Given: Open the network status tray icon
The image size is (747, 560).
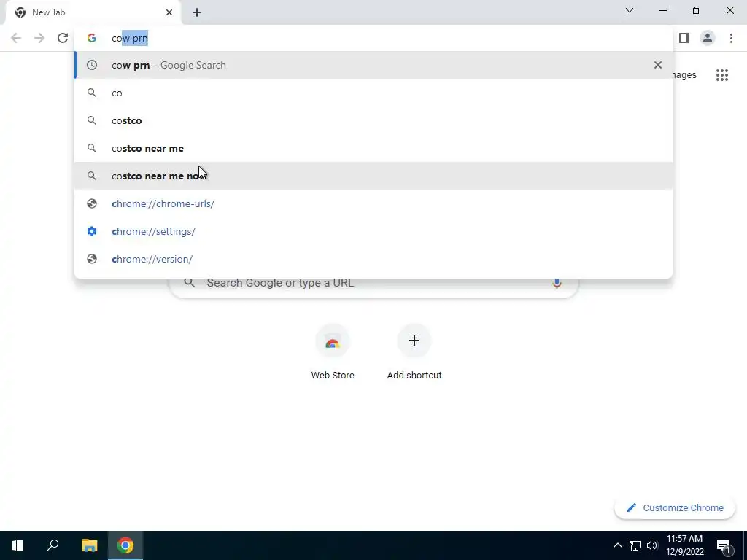Looking at the screenshot, I should [635, 545].
